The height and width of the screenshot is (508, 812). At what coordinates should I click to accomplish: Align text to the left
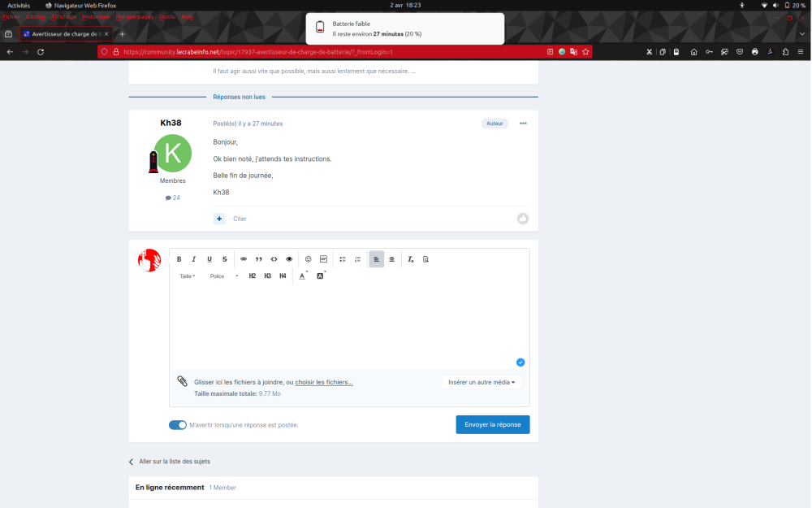377,259
